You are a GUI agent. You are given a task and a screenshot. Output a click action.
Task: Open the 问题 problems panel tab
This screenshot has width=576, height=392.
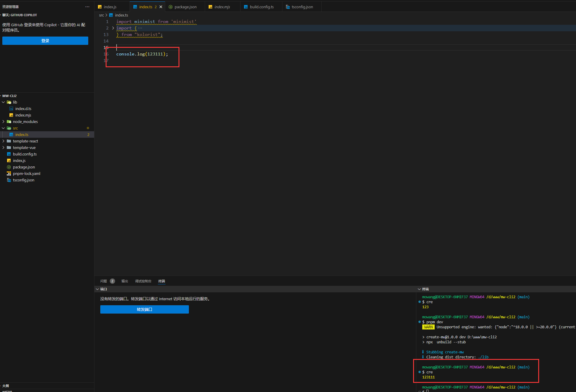tap(104, 281)
